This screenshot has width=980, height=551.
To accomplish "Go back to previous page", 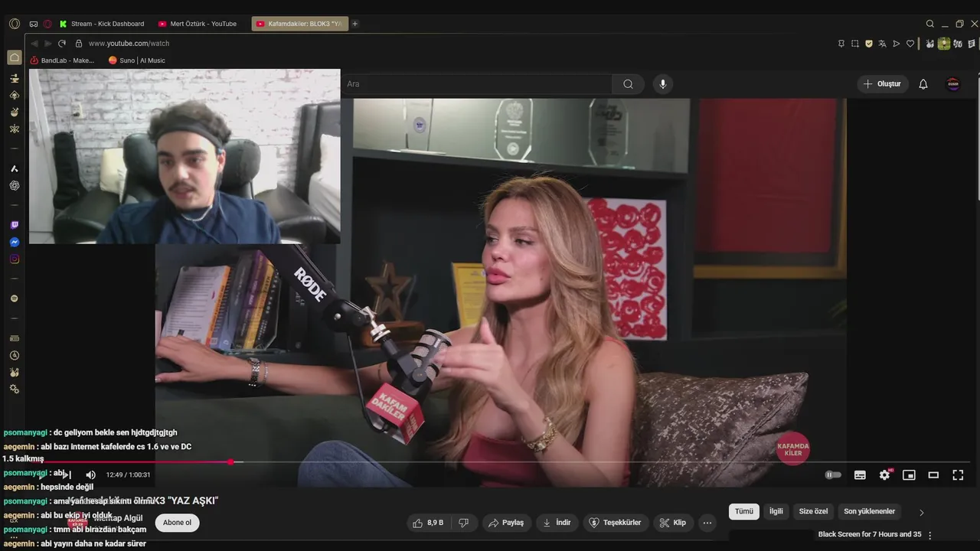I will [x=34, y=44].
